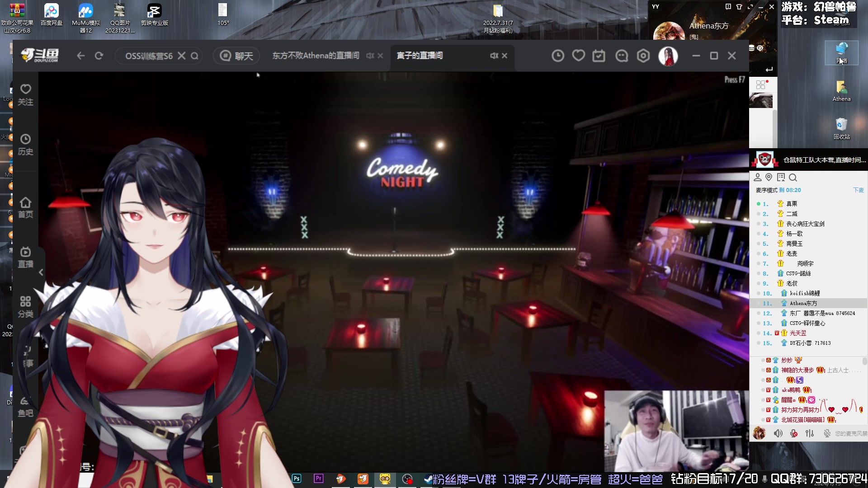Toggle mute on the 寅子的直播间 tab
Screen dimensions: 868x488
494,56
